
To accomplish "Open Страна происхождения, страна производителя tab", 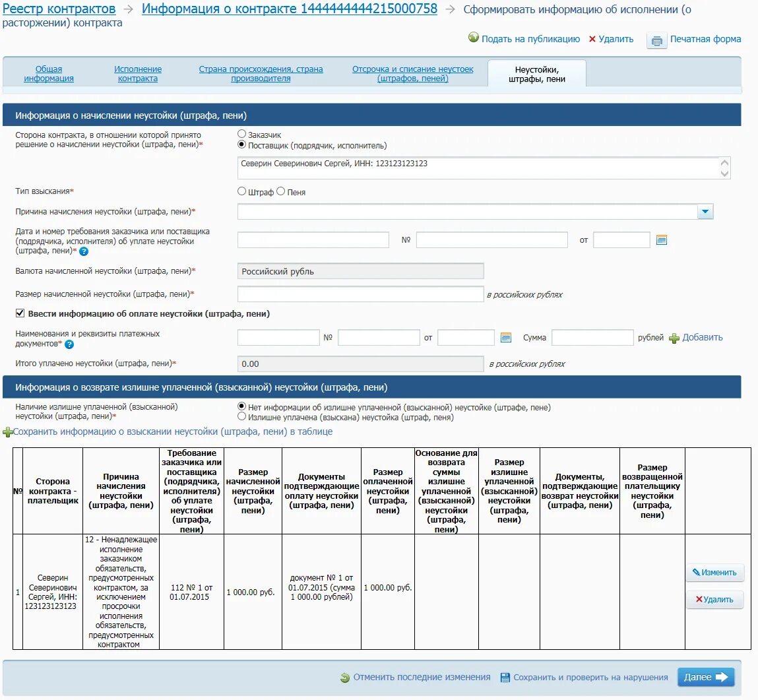I will click(261, 73).
